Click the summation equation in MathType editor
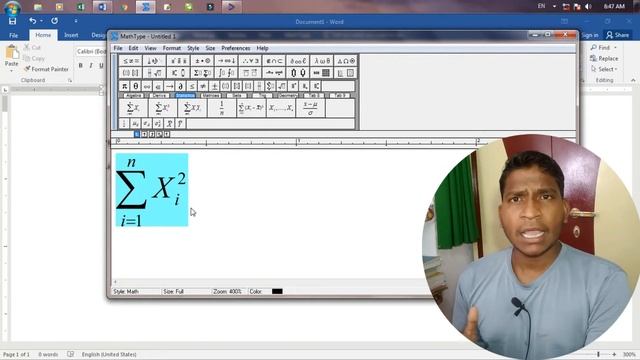Image resolution: width=640 pixels, height=360 pixels. pos(152,190)
